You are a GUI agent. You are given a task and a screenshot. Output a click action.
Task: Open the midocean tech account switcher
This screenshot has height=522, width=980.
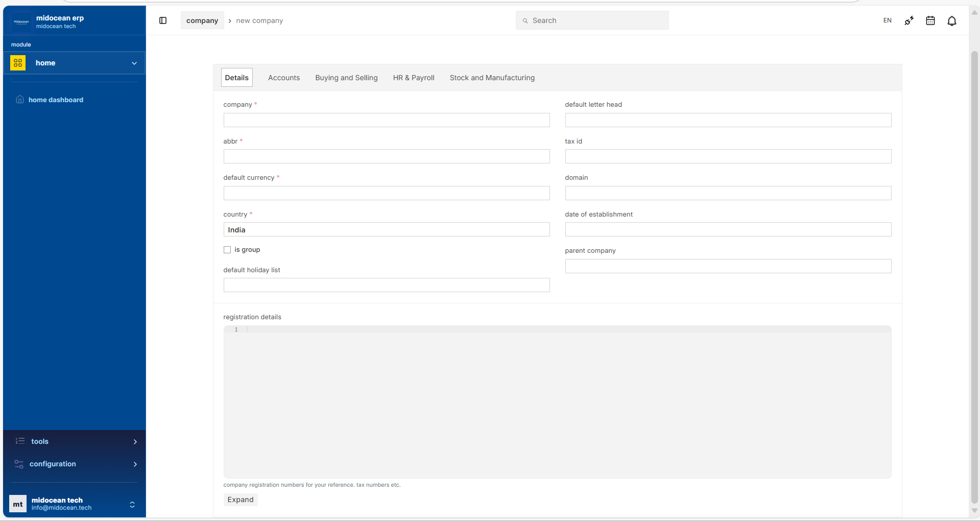click(x=132, y=505)
